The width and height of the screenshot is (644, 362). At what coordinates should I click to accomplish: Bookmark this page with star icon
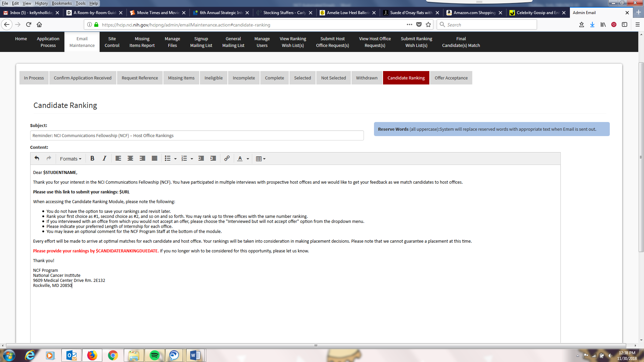click(x=428, y=24)
